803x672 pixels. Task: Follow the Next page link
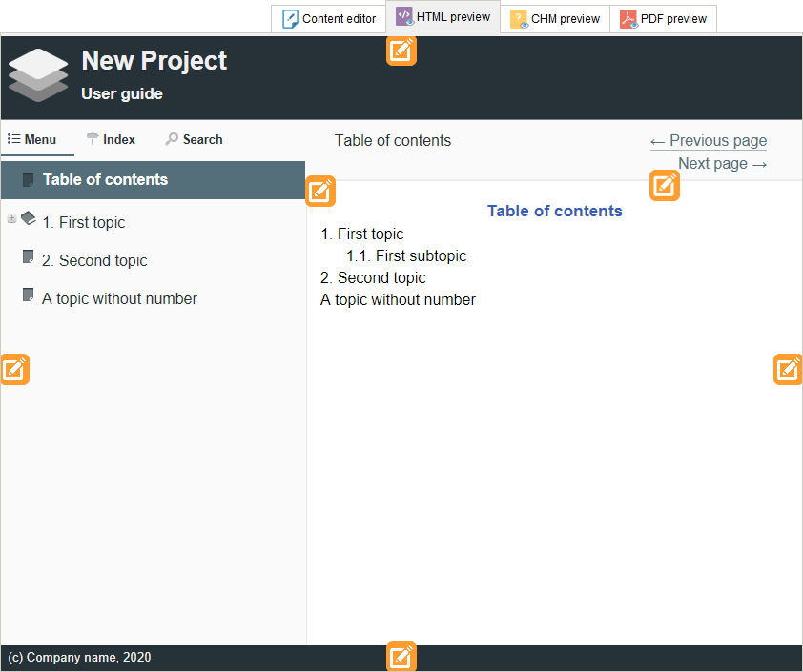(x=722, y=164)
